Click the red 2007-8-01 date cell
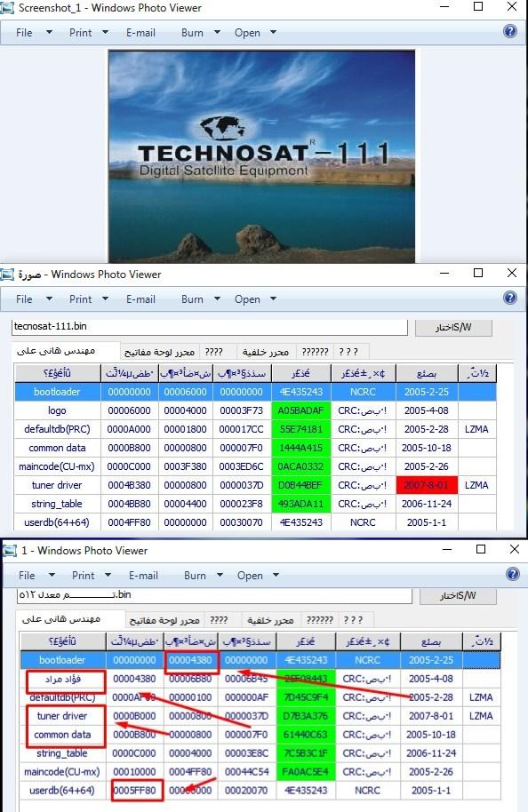The image size is (528, 812). [427, 485]
